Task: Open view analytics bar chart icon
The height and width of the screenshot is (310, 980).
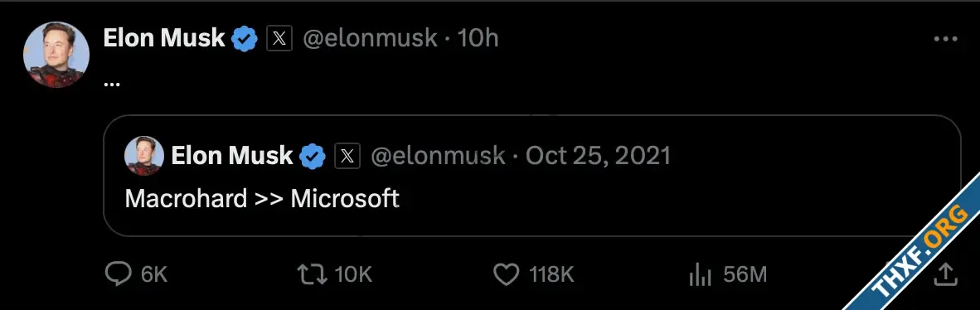Action: point(700,274)
